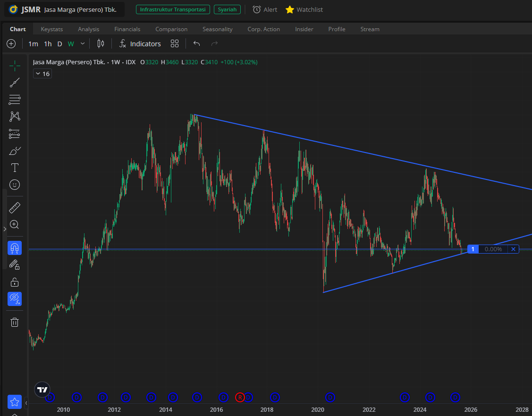Select the crosshair cursor tool
Viewport: 532px width, 416px height.
15,66
